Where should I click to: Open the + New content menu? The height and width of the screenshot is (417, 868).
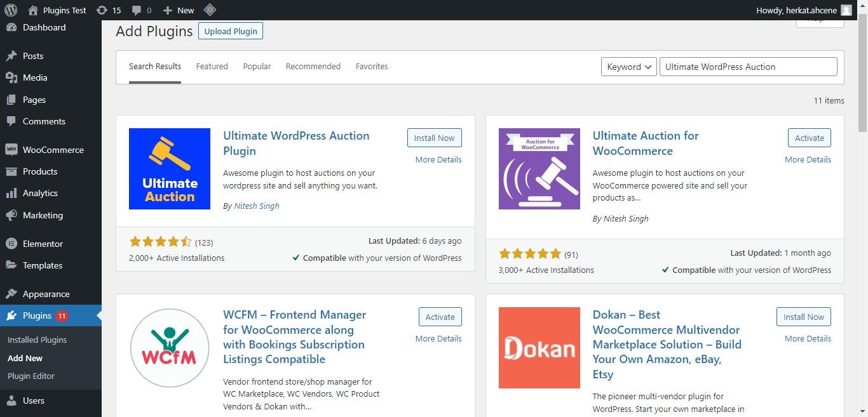(179, 10)
